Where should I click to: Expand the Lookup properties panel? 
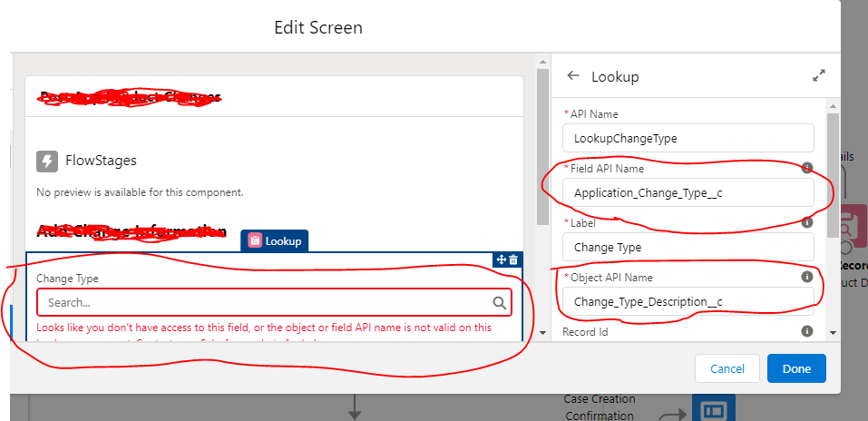819,76
